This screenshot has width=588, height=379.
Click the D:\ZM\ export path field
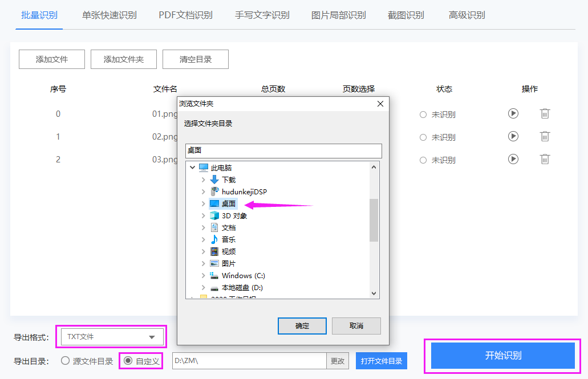[x=249, y=361]
